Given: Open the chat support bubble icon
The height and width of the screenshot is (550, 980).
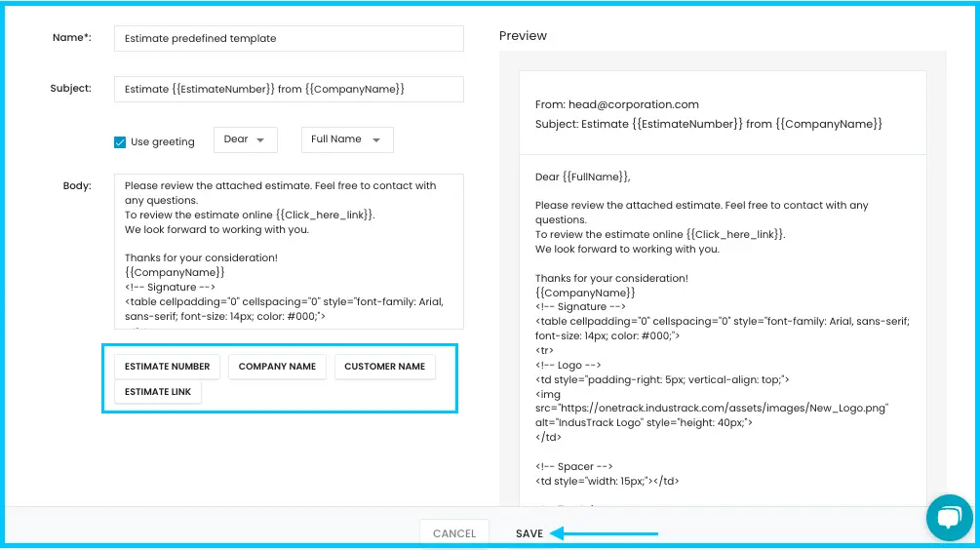Looking at the screenshot, I should [x=949, y=518].
